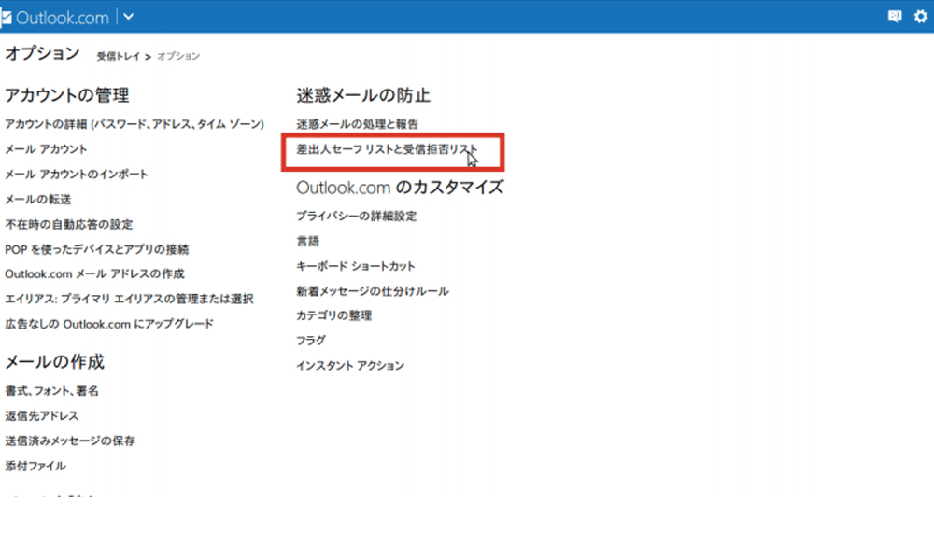Go back to 受信トレイ breadcrumb
This screenshot has height=560, width=934.
118,56
